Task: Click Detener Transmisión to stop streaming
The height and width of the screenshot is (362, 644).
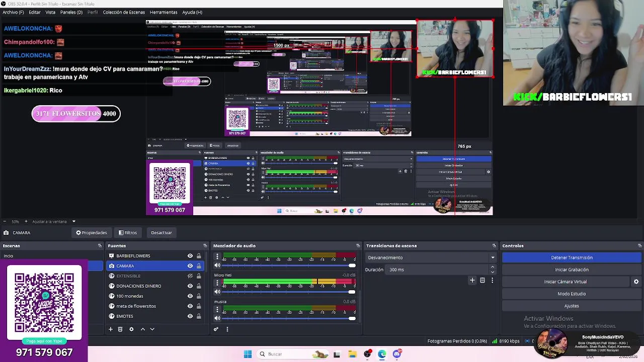Action: tap(572, 257)
